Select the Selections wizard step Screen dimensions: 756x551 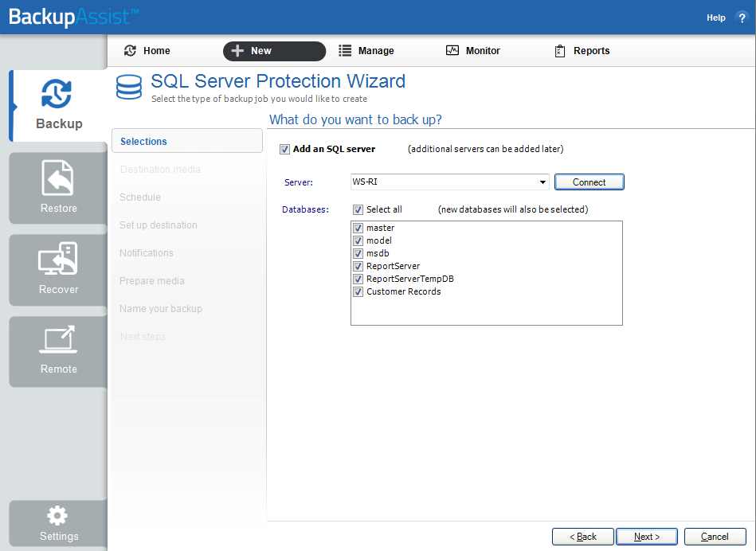coord(187,141)
